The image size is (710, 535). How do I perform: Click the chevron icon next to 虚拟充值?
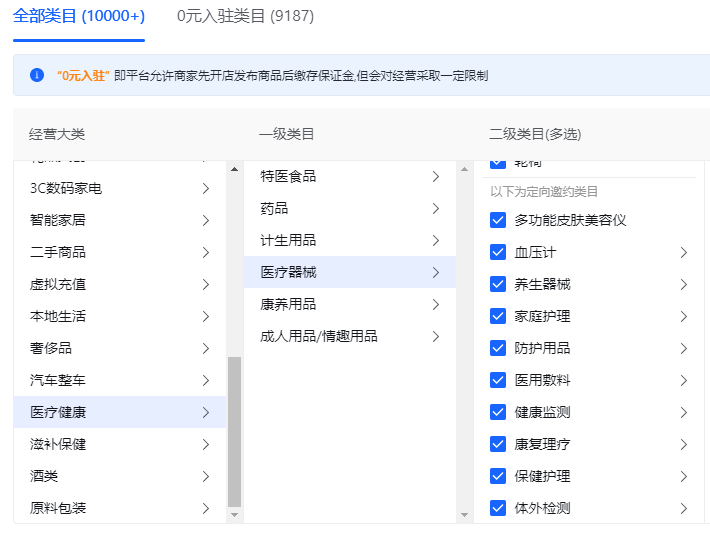[x=205, y=284]
